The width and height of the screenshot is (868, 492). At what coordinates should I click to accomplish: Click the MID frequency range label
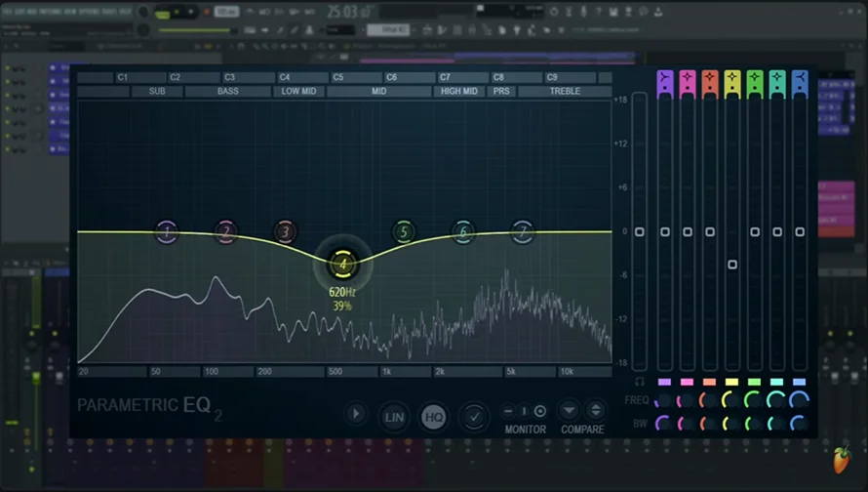[x=379, y=91]
